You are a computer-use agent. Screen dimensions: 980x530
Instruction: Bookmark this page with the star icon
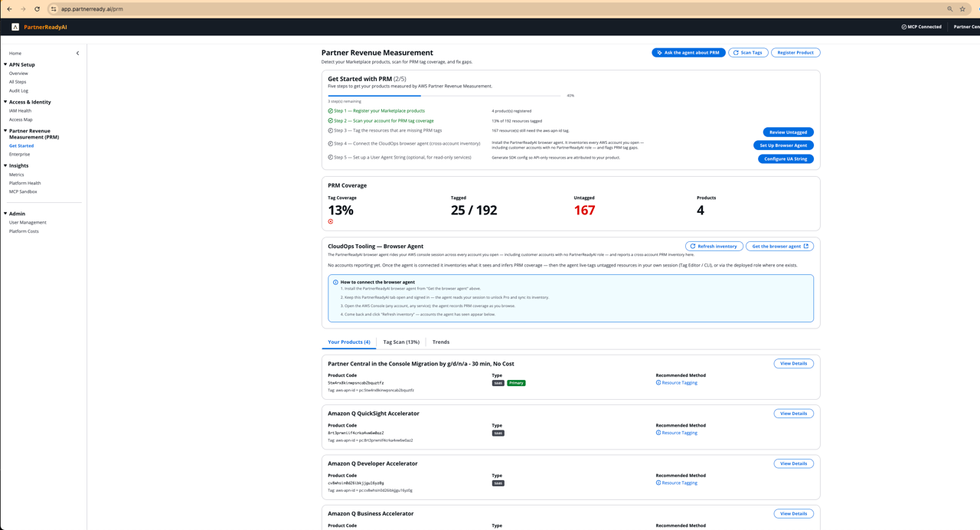pos(962,9)
